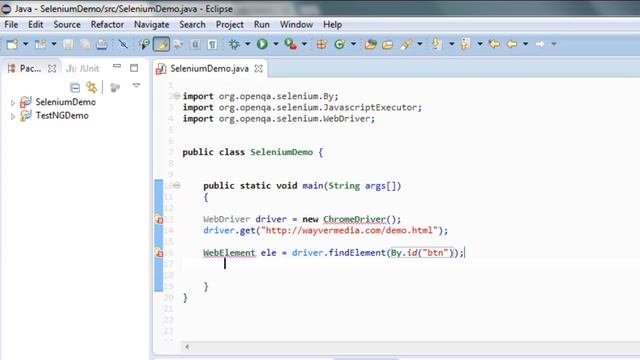Click error marker on WebDriver line
The image size is (640, 360).
pyautogui.click(x=159, y=220)
